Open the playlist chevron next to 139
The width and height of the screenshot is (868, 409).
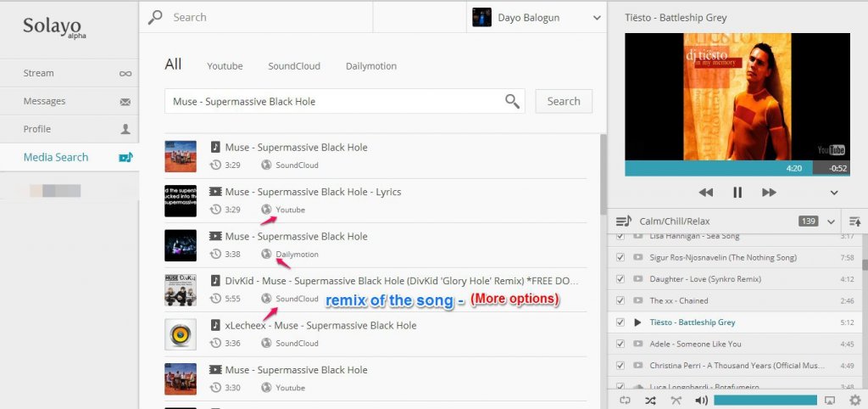pos(831,221)
